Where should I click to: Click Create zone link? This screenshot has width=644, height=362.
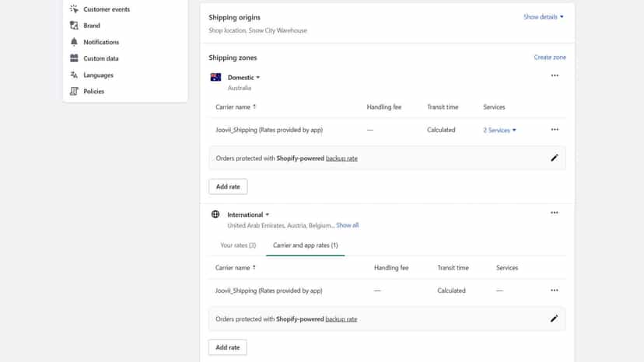pos(550,57)
